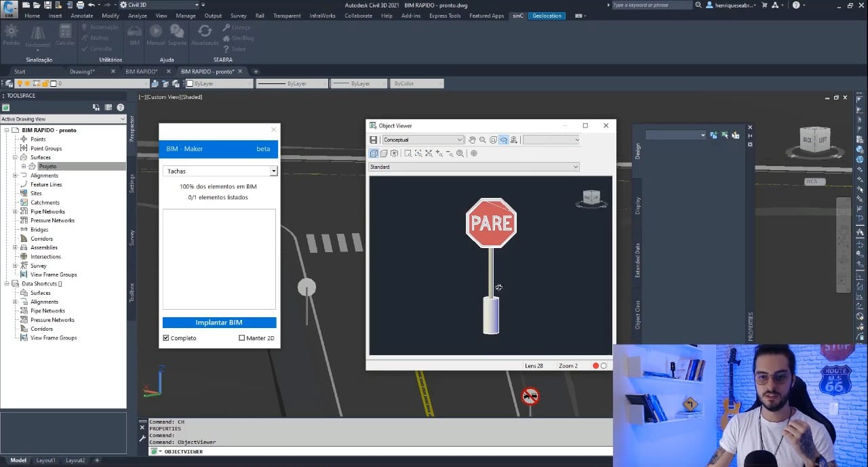
Task: Click the Padrão gear icon in ribbon
Action: [11, 31]
